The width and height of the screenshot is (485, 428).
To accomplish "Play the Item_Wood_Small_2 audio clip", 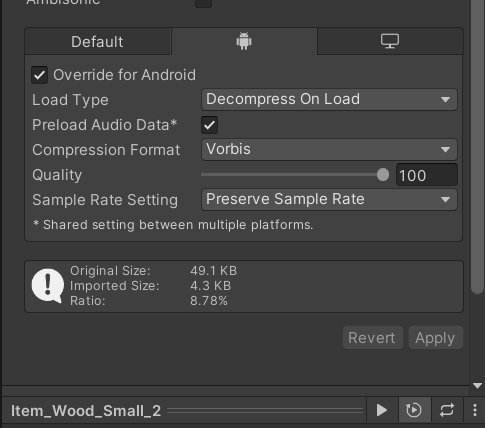I will click(x=382, y=410).
